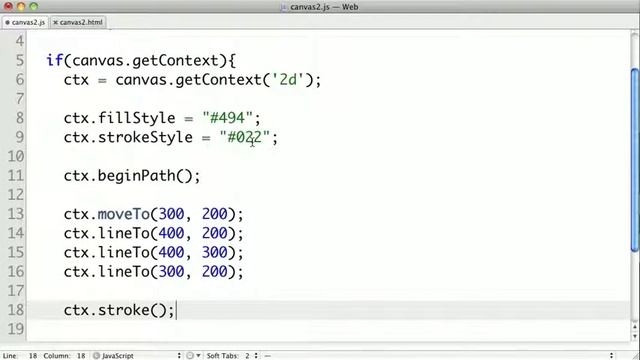Click line number 18 in the gutter

coord(16,310)
